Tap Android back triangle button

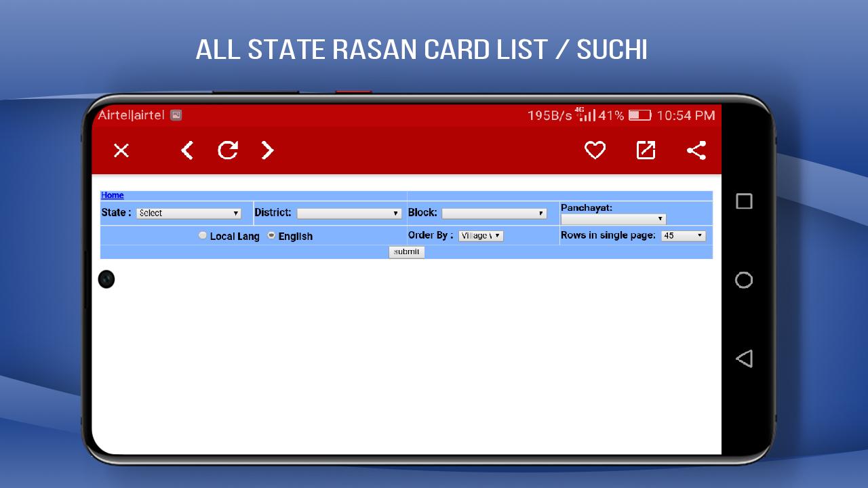(x=744, y=359)
